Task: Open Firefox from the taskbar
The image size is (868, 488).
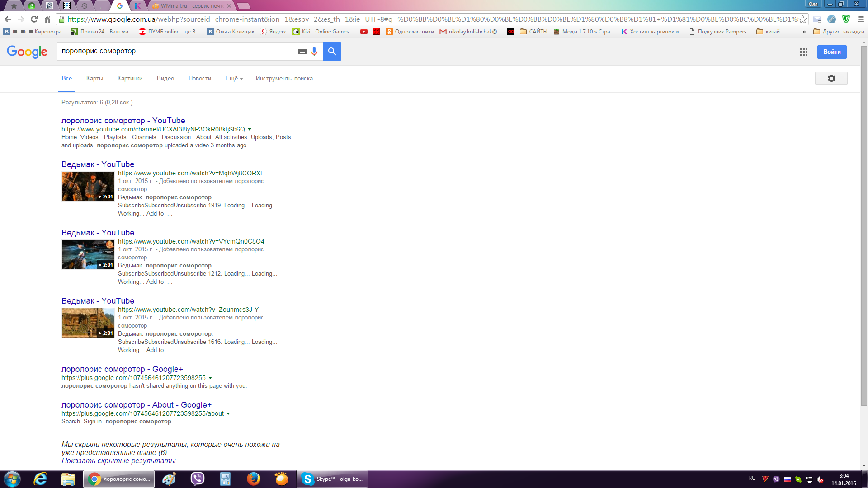Action: tap(254, 479)
